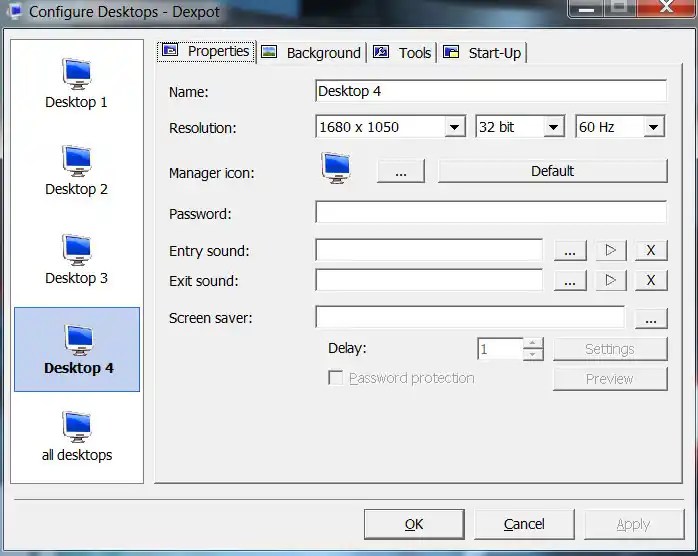This screenshot has width=698, height=556.
Task: Open the 60 Hz refresh rate dropdown
Action: (x=653, y=127)
